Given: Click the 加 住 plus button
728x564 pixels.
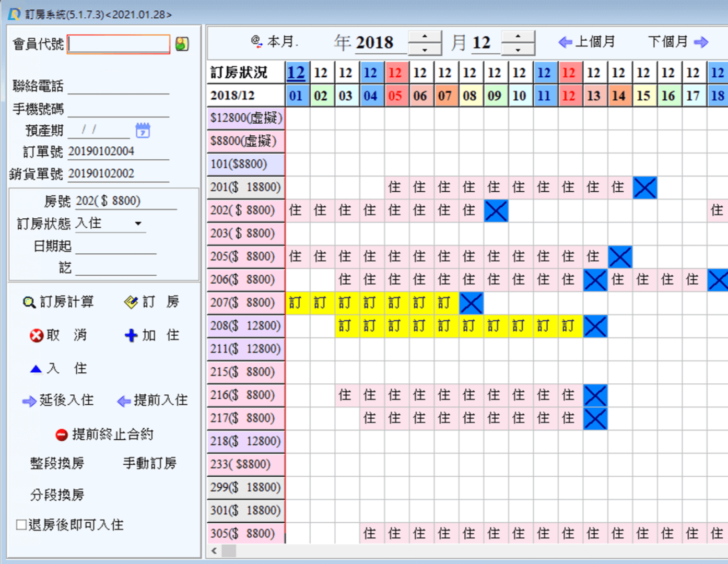Looking at the screenshot, I should [152, 335].
